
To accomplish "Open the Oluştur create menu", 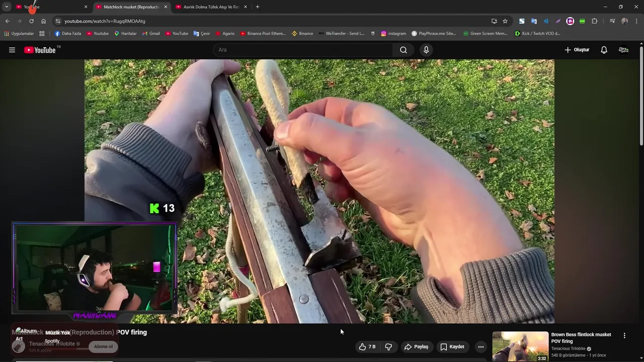I will pos(577,50).
